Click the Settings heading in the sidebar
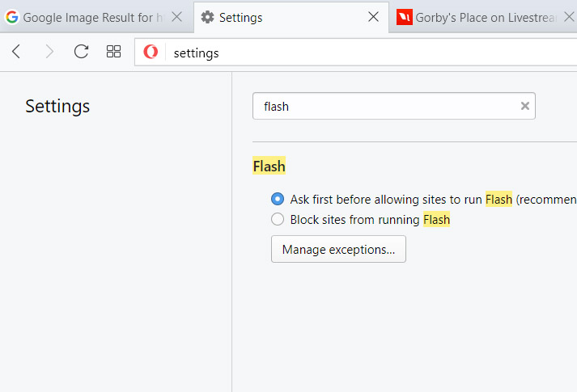Viewport: 577px width, 392px height. 57,107
